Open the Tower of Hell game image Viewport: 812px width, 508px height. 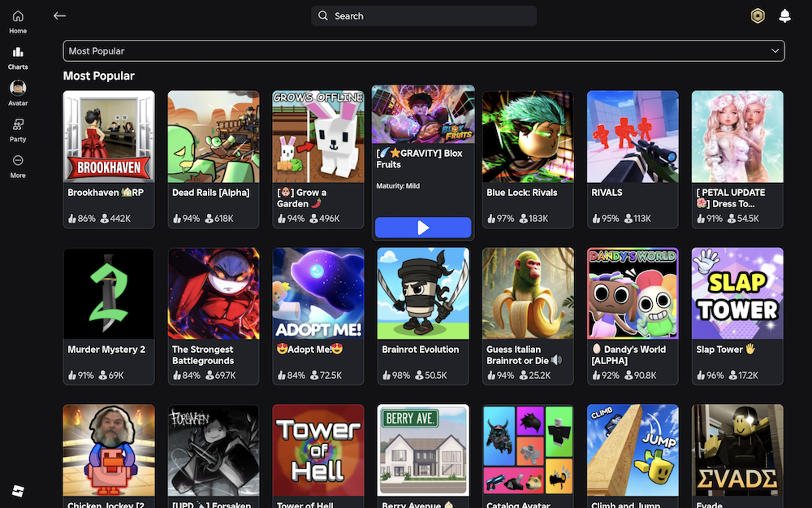(x=318, y=450)
